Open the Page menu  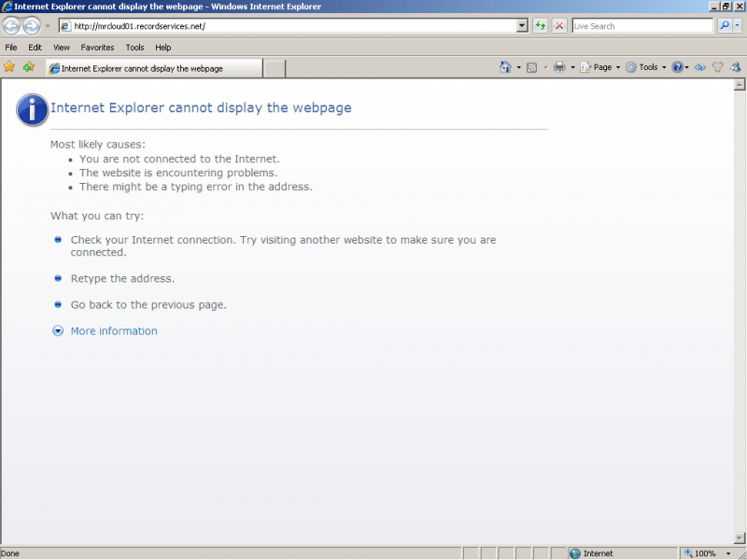598,67
